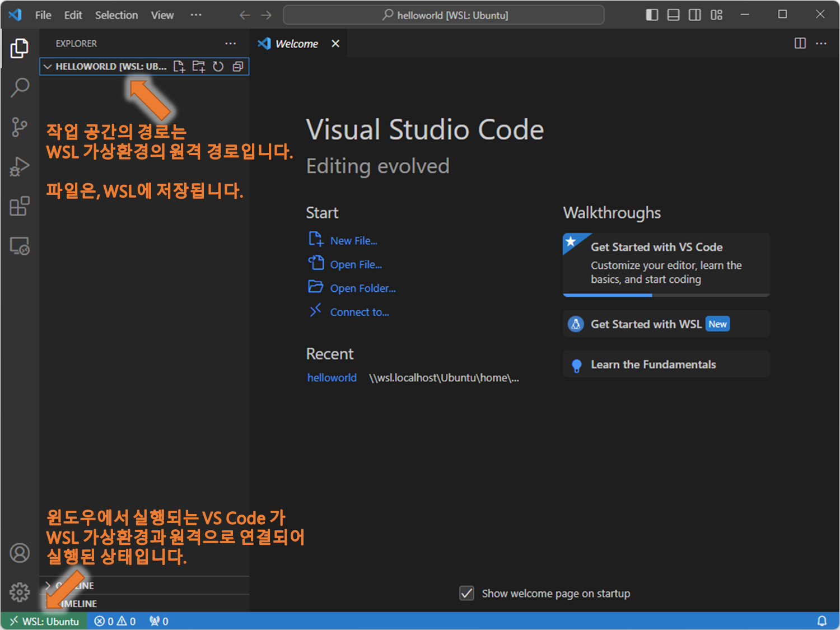This screenshot has height=630, width=840.
Task: Click errors and warnings count in status bar
Action: pyautogui.click(x=115, y=621)
